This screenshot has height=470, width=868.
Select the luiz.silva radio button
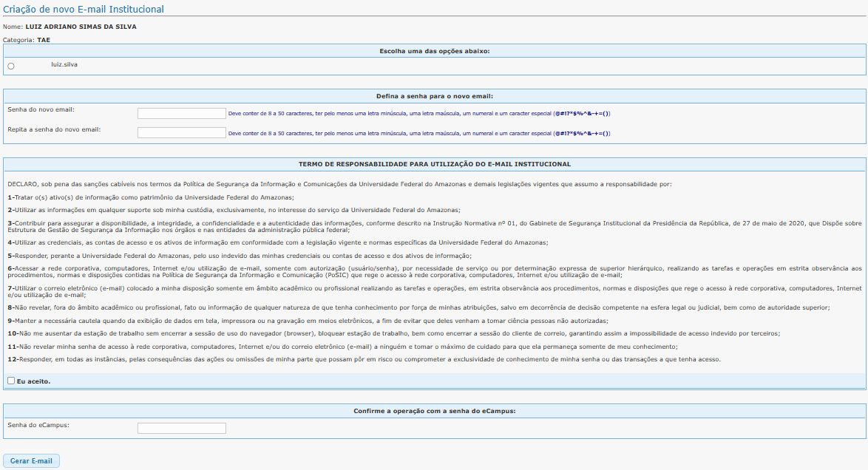pyautogui.click(x=11, y=67)
